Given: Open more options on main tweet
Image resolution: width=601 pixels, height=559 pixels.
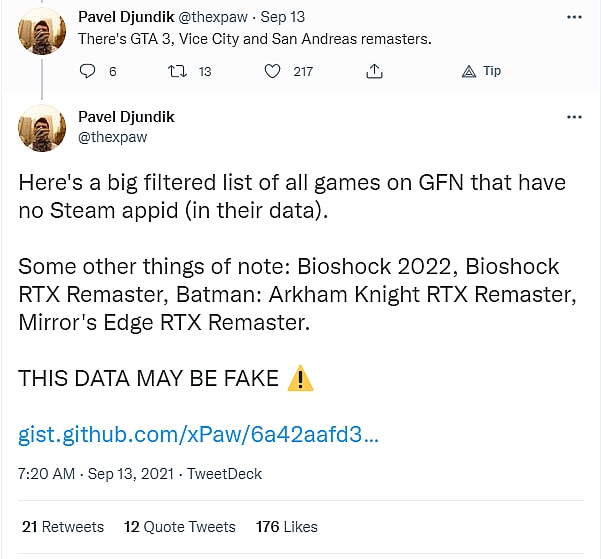Looking at the screenshot, I should (x=573, y=117).
